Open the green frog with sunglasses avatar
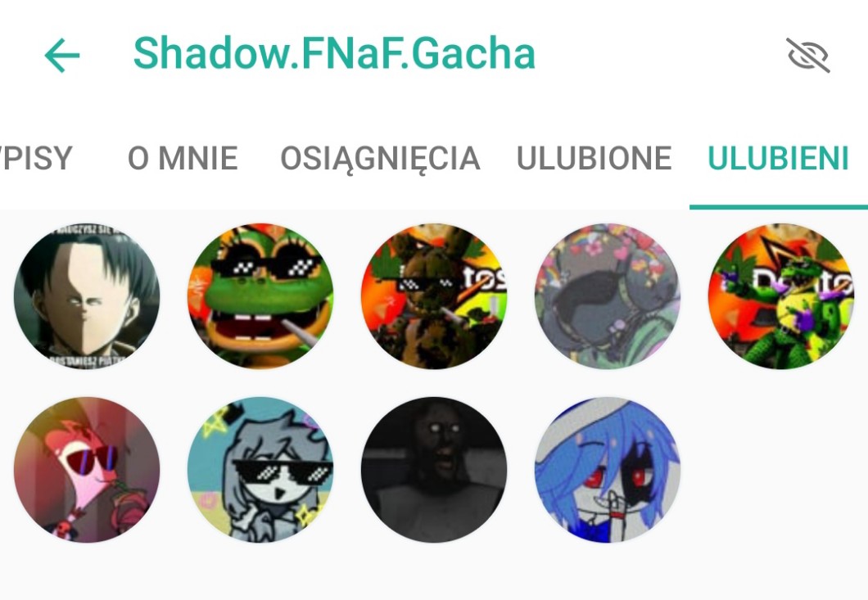The height and width of the screenshot is (600, 868). pyautogui.click(x=260, y=296)
